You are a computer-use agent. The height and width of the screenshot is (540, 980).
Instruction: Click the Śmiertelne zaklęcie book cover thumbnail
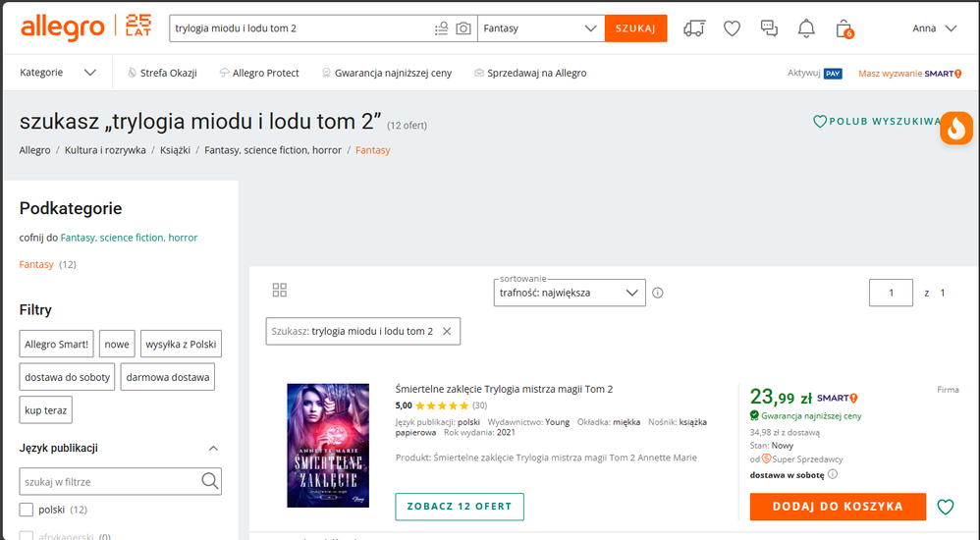tap(328, 445)
